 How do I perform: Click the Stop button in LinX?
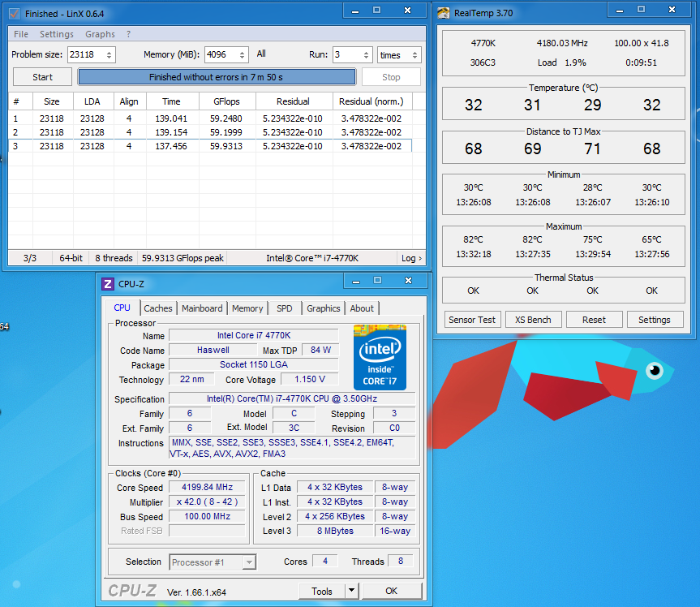[391, 77]
